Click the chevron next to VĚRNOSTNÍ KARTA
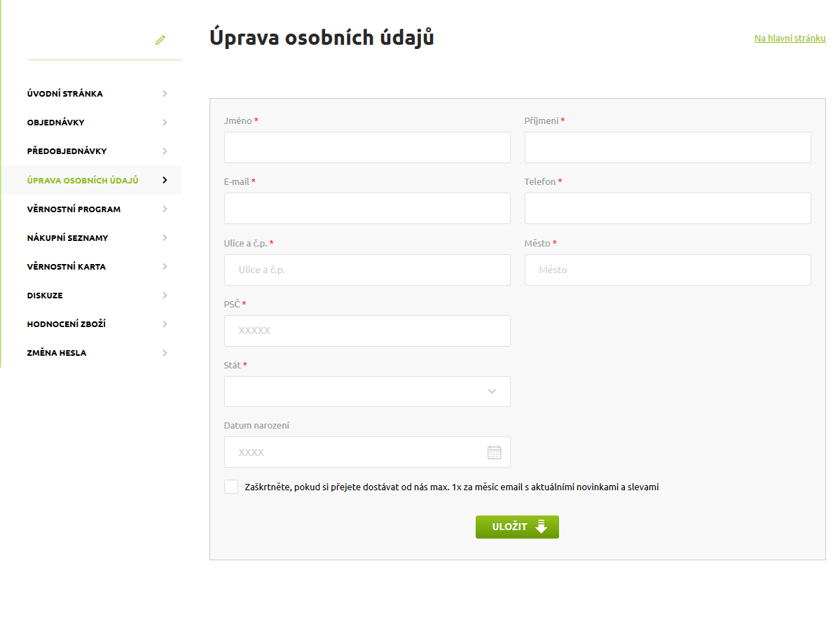 point(165,266)
